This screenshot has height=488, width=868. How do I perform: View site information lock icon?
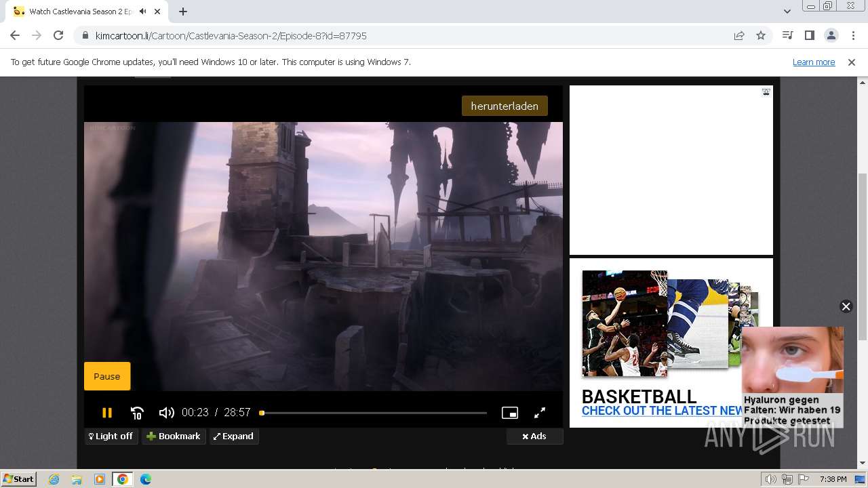(x=85, y=36)
